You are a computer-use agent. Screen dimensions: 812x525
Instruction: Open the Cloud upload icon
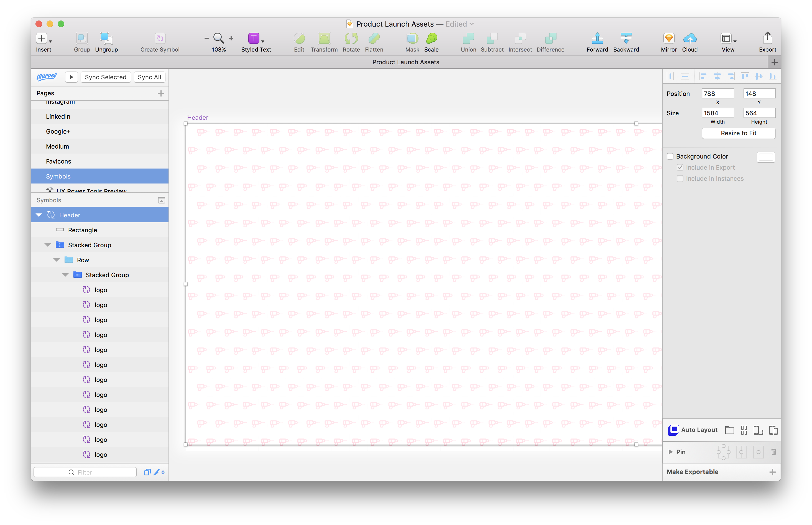(690, 38)
